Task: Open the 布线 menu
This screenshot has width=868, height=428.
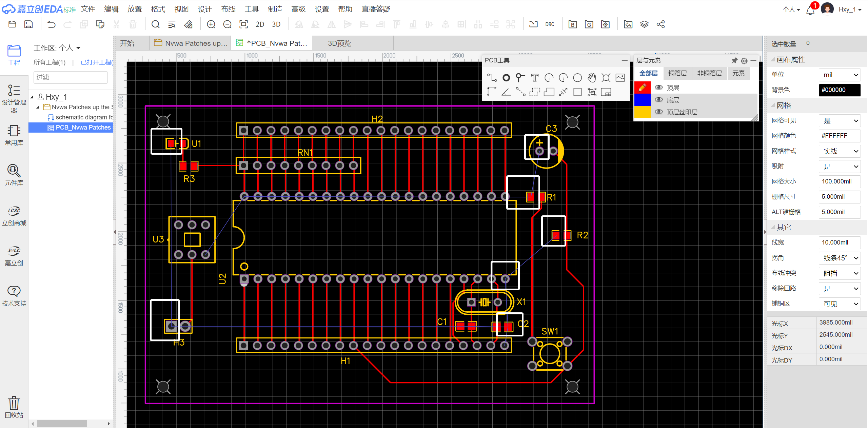Action: 228,9
